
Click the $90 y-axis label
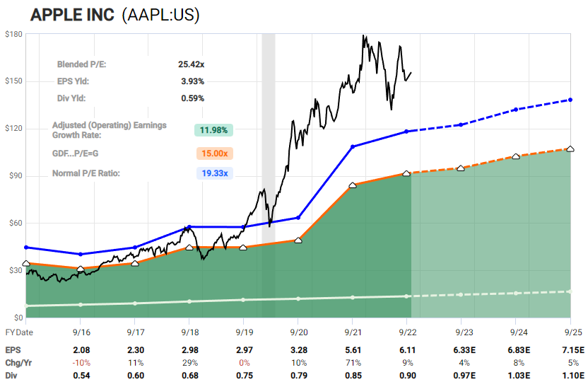tap(16, 175)
